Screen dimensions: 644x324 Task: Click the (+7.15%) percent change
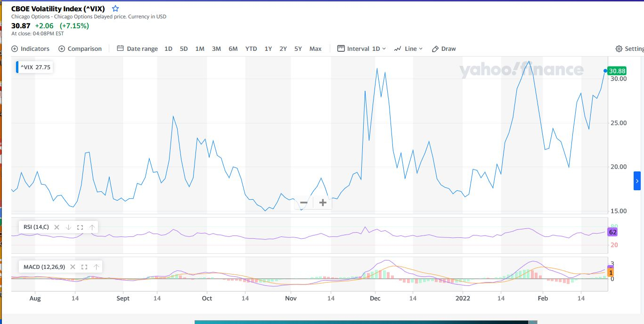(74, 26)
